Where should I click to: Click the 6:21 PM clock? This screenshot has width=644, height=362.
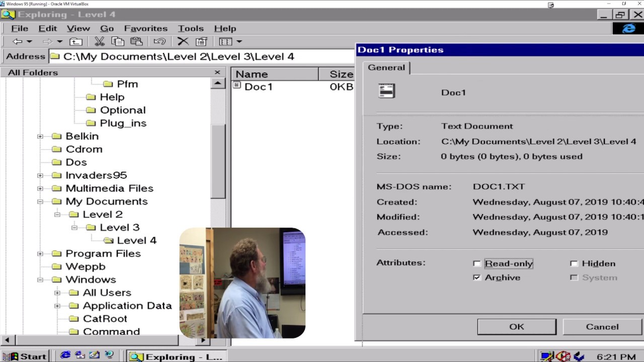tap(616, 357)
